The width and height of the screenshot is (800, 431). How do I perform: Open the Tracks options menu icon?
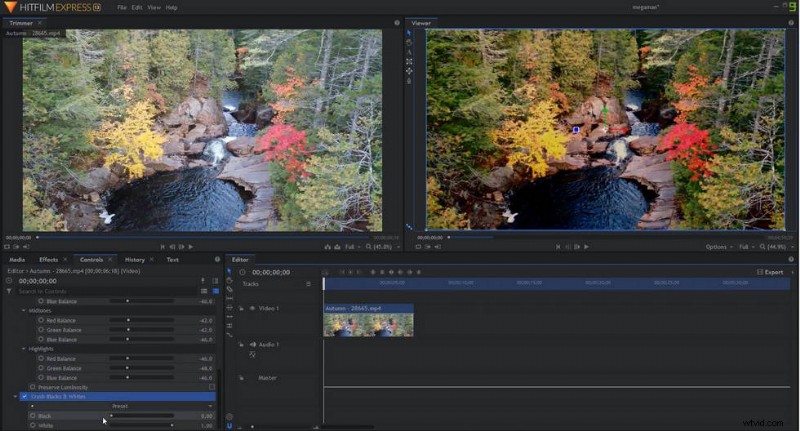pyautogui.click(x=308, y=284)
